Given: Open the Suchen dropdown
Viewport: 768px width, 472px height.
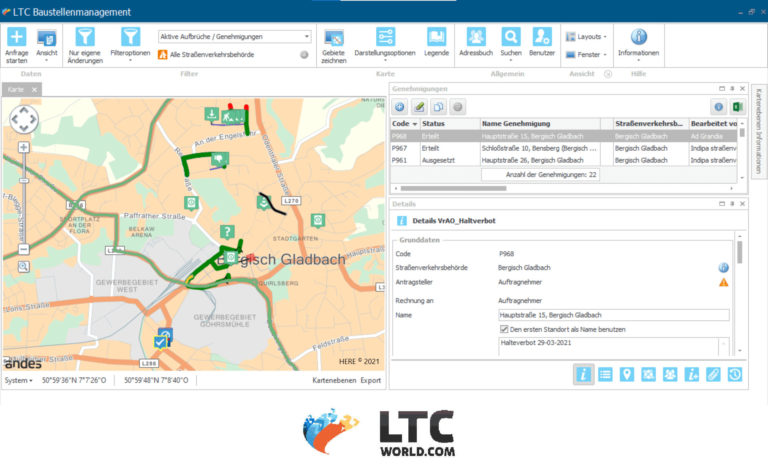Looking at the screenshot, I should [511, 44].
